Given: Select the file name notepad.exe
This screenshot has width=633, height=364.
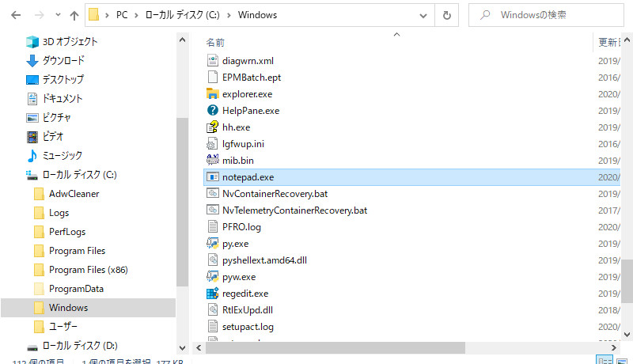Looking at the screenshot, I should point(248,177).
